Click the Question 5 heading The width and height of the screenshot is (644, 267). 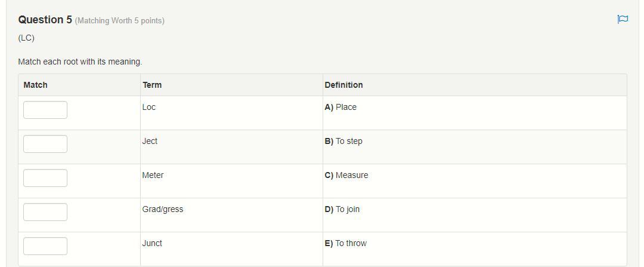point(45,20)
